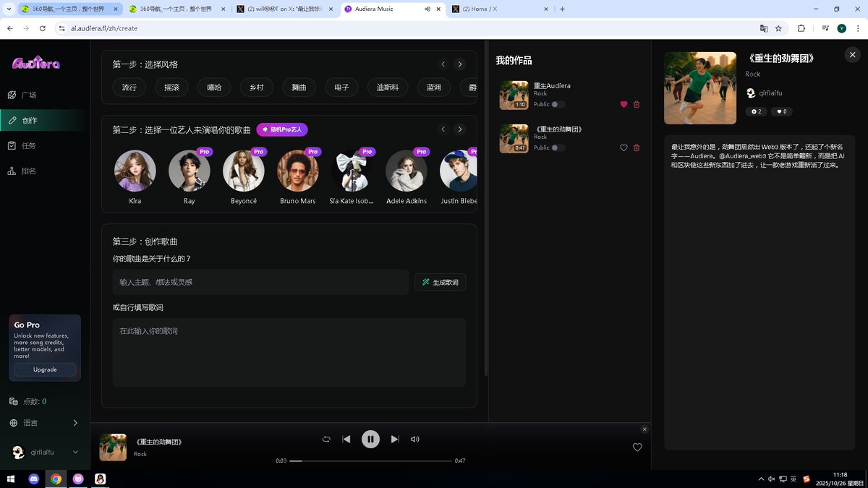868x488 pixels.
Task: Expand the 语言 language menu
Action: click(x=45, y=423)
